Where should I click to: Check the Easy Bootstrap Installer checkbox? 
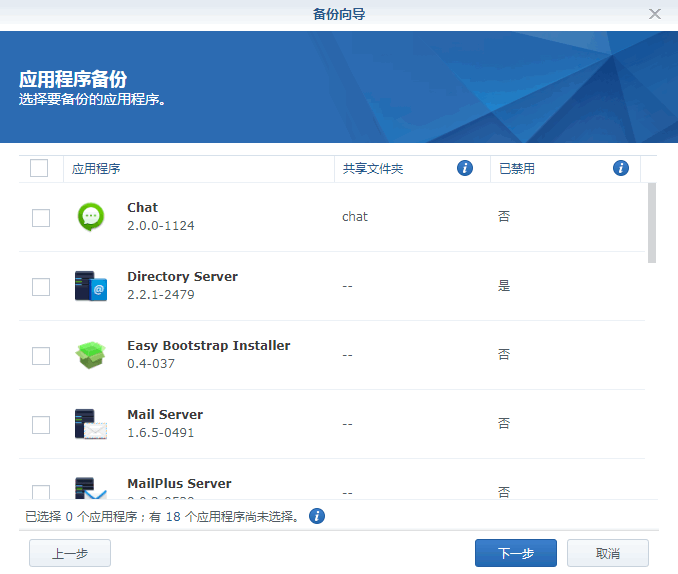tap(41, 356)
